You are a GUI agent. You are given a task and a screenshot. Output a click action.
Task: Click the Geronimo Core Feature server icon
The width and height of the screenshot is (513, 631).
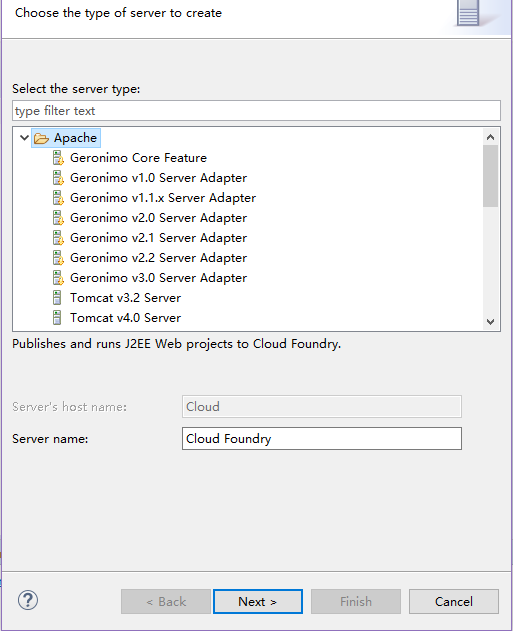point(58,158)
